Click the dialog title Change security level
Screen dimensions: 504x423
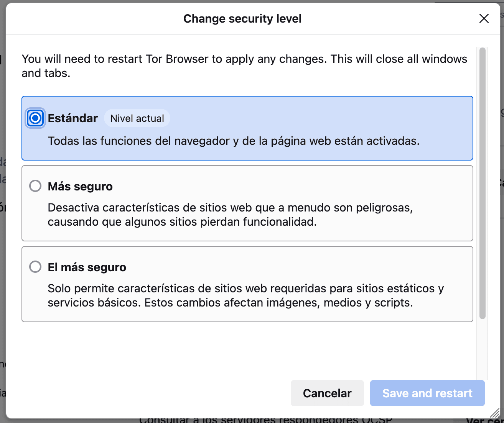(242, 18)
